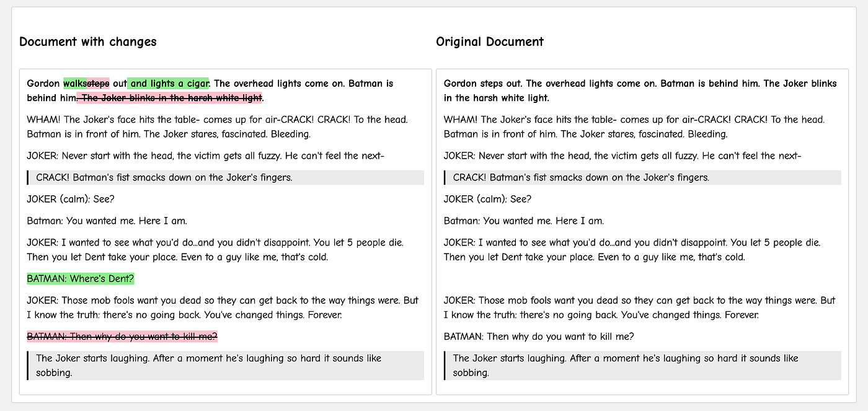Viewport: 868px width, 411px height.
Task: Click 'JOKER: I wanted to see' paragraph in original document
Action: [x=641, y=250]
